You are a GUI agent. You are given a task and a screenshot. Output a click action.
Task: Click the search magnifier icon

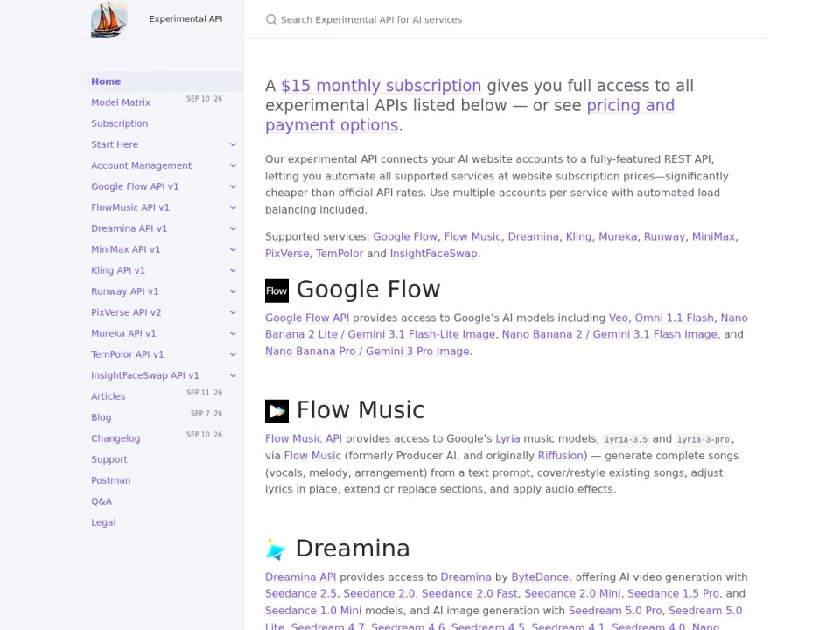(271, 20)
